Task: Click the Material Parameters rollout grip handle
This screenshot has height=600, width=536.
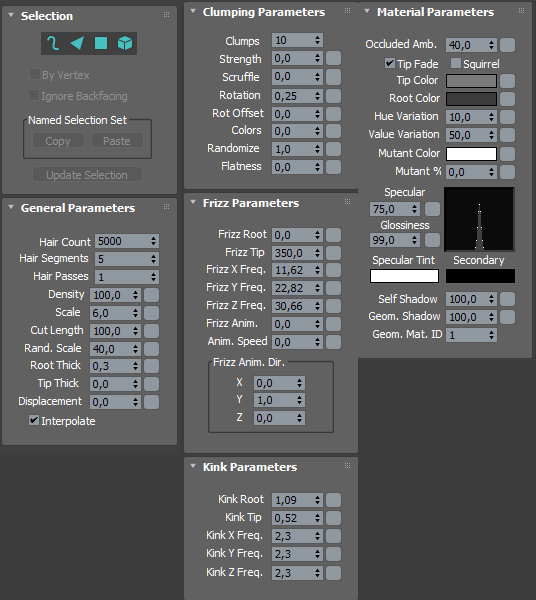Action: click(x=521, y=11)
